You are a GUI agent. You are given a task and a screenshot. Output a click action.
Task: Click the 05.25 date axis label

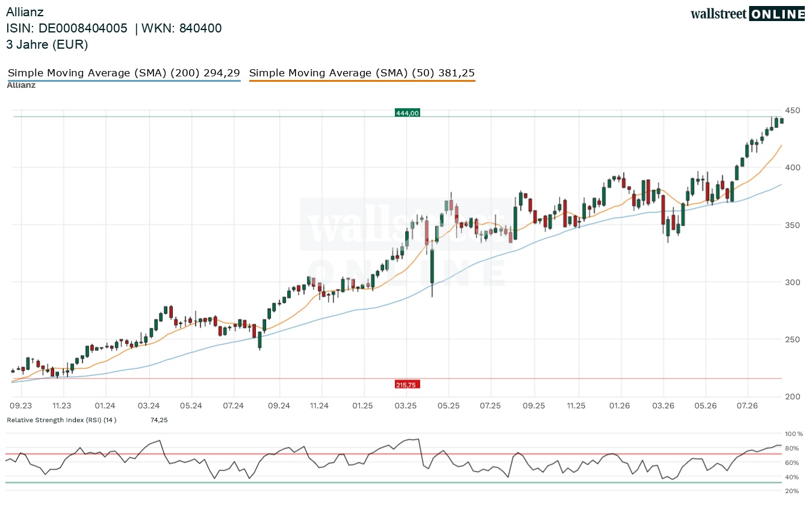pyautogui.click(x=448, y=406)
